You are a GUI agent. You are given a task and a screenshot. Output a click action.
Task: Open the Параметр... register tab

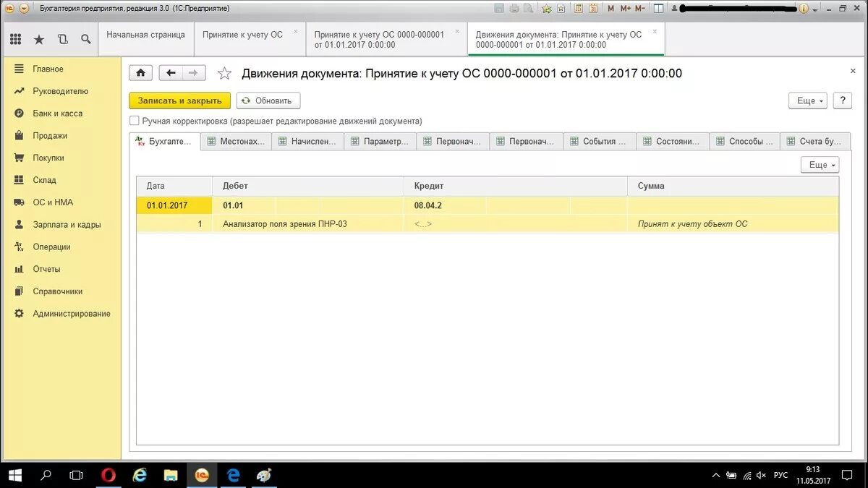(x=380, y=142)
